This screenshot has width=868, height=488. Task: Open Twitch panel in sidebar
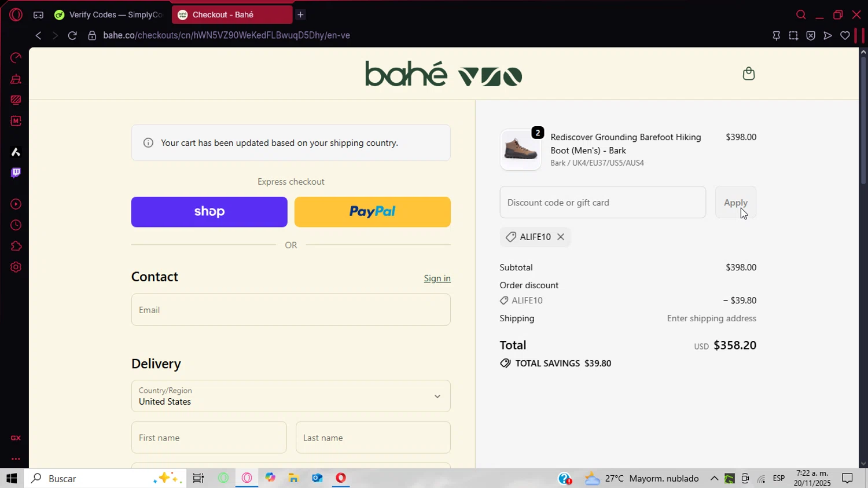[x=16, y=173]
